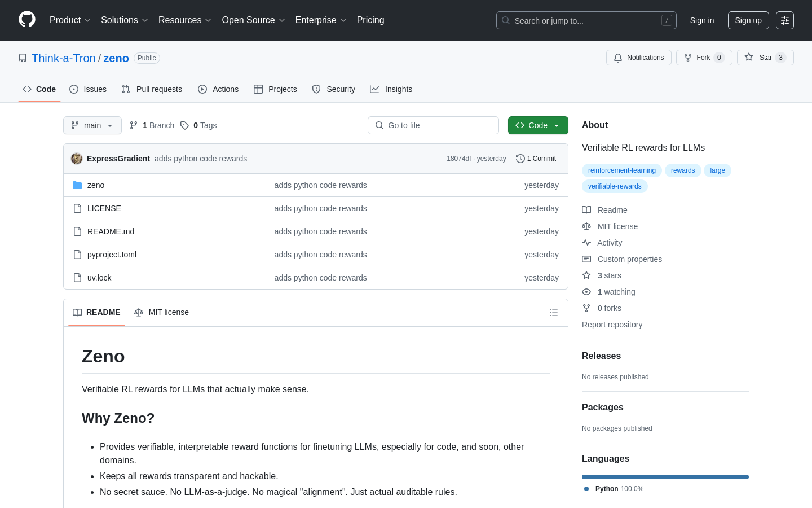This screenshot has height=508, width=812.
Task: Click the star icon beside 3 stars
Action: tap(586, 275)
